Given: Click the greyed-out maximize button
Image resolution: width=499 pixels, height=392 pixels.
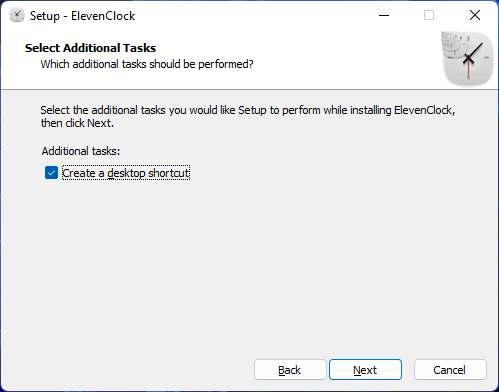Looking at the screenshot, I should click(429, 15).
